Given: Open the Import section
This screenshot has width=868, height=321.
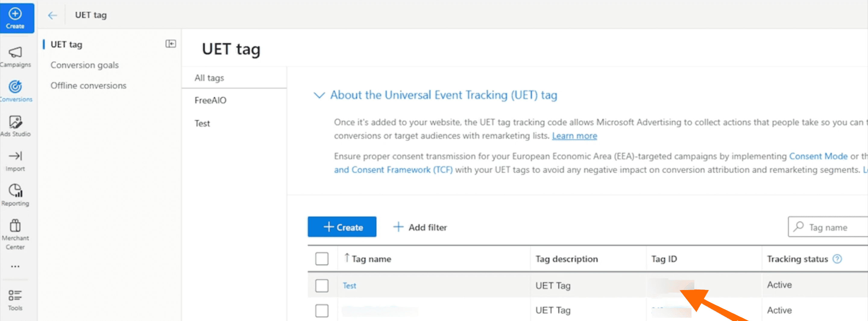Looking at the screenshot, I should pyautogui.click(x=15, y=161).
